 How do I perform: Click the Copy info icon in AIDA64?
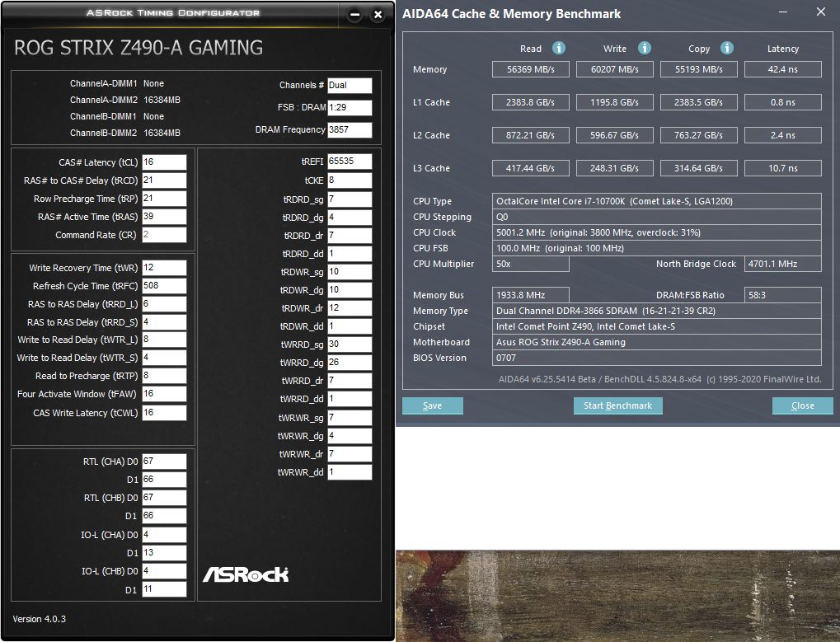[727, 48]
